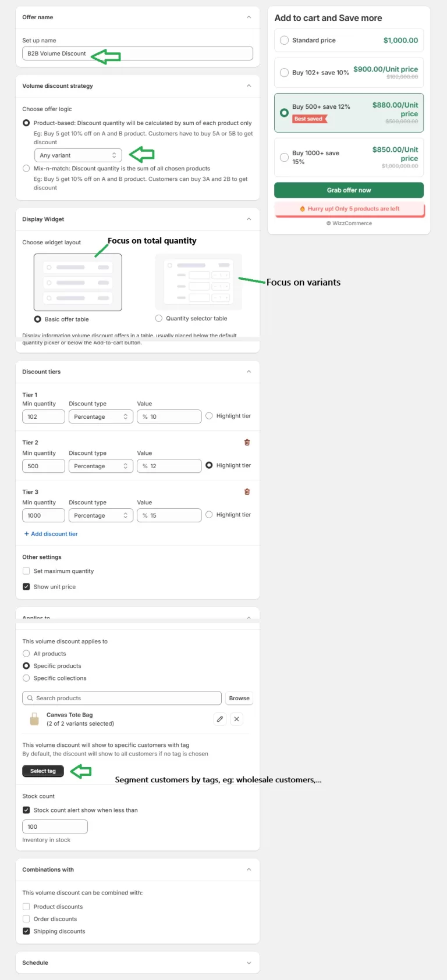The width and height of the screenshot is (447, 980).
Task: Click the Add discount tier link
Action: [x=51, y=534]
